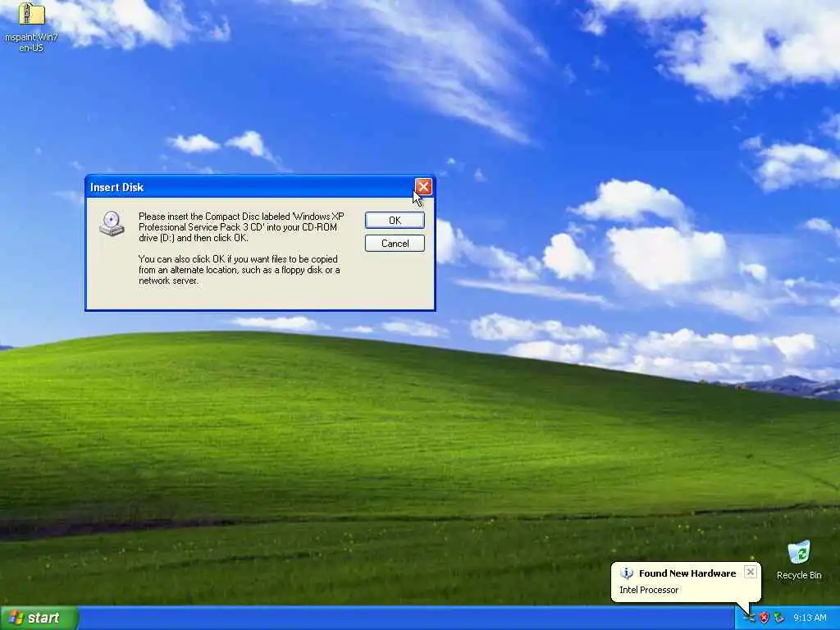The image size is (840, 630).
Task: Close the Insert Disk dialog window
Action: (x=423, y=186)
